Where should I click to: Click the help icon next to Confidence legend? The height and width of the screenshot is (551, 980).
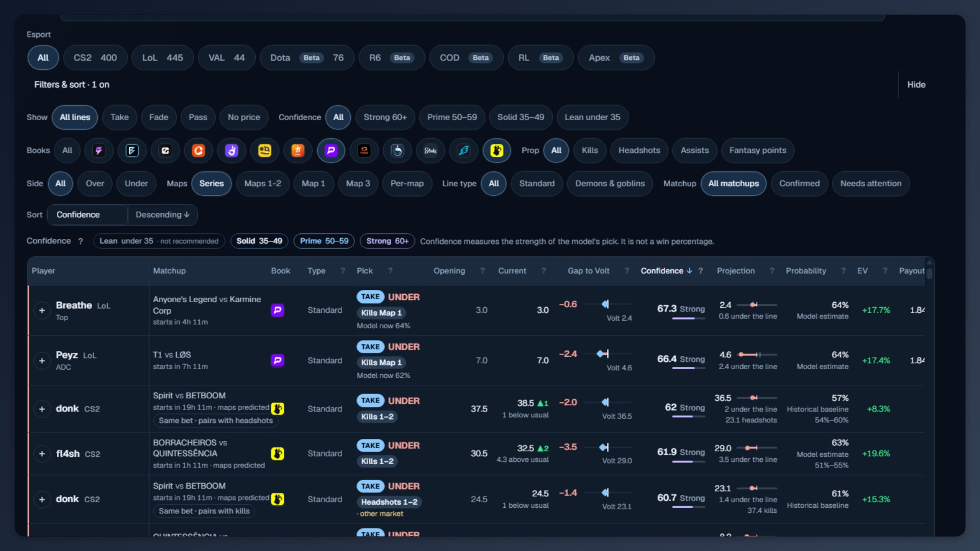pyautogui.click(x=80, y=241)
